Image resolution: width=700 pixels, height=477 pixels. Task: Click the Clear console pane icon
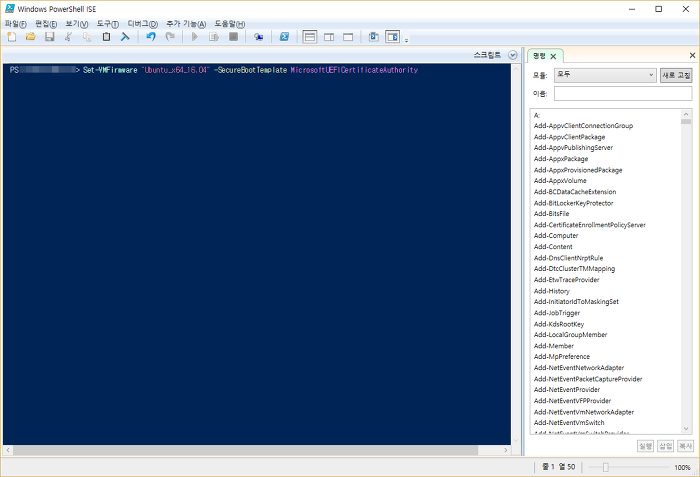(x=125, y=37)
